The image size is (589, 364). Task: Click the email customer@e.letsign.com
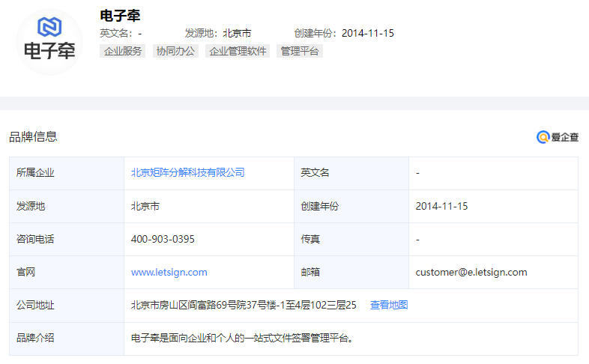[x=471, y=272]
